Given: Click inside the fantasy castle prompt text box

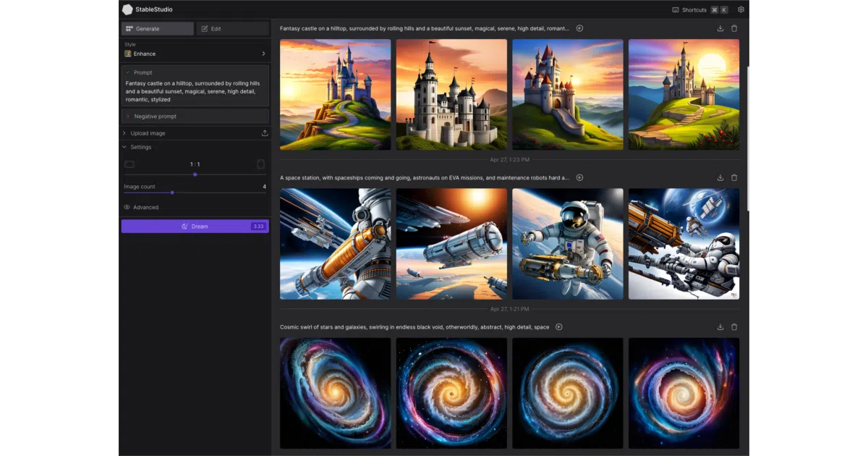Looking at the screenshot, I should (x=195, y=91).
